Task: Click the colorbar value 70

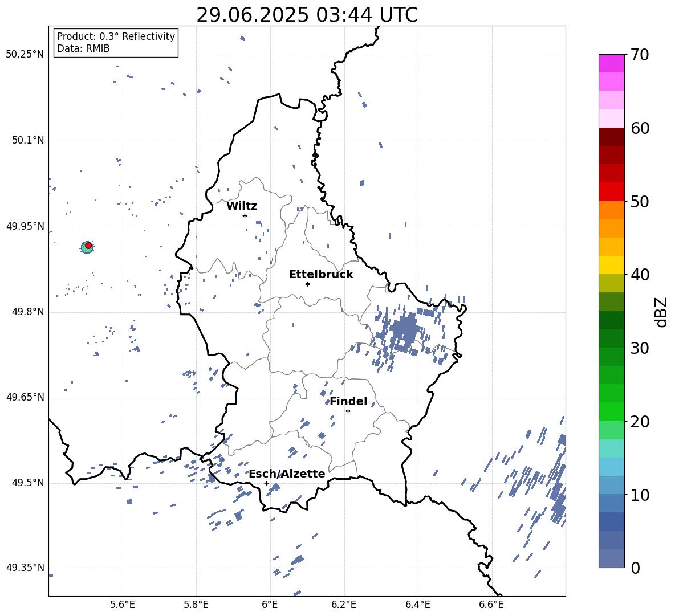Action: [x=640, y=55]
